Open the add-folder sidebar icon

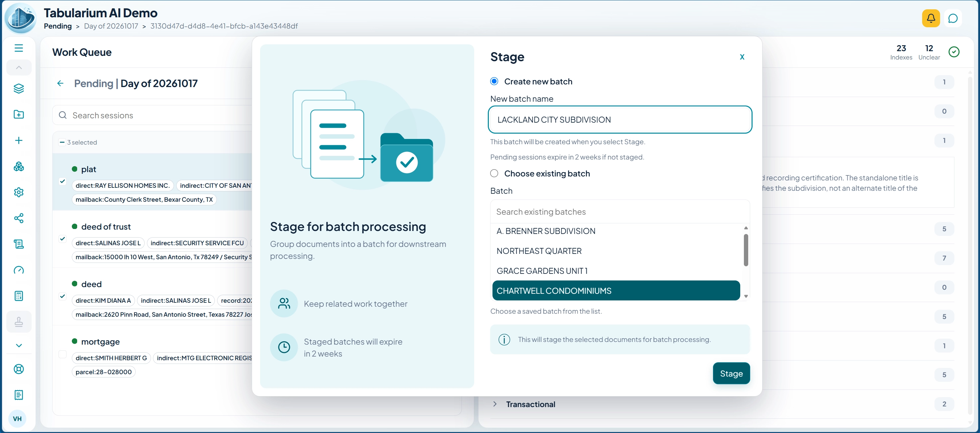[19, 114]
